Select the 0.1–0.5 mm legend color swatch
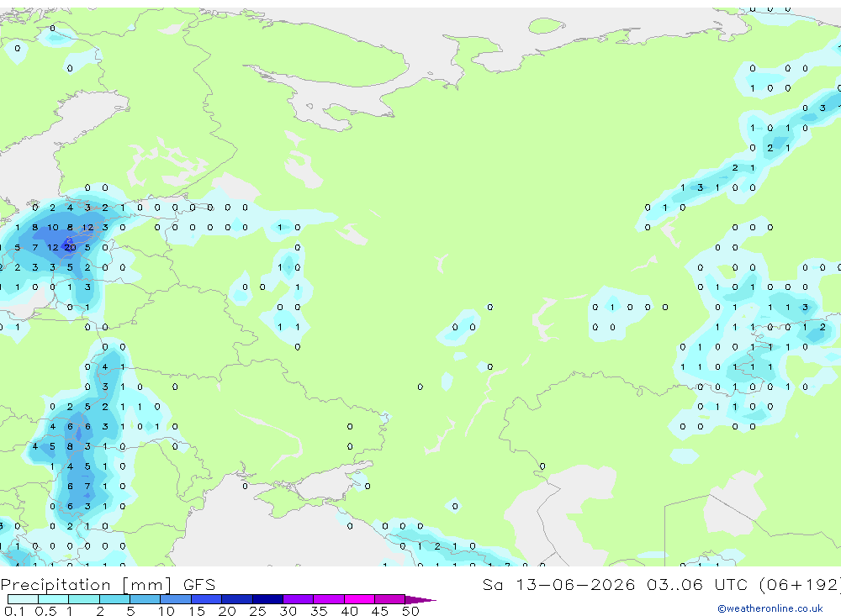This screenshot has width=841, height=616. (23, 599)
